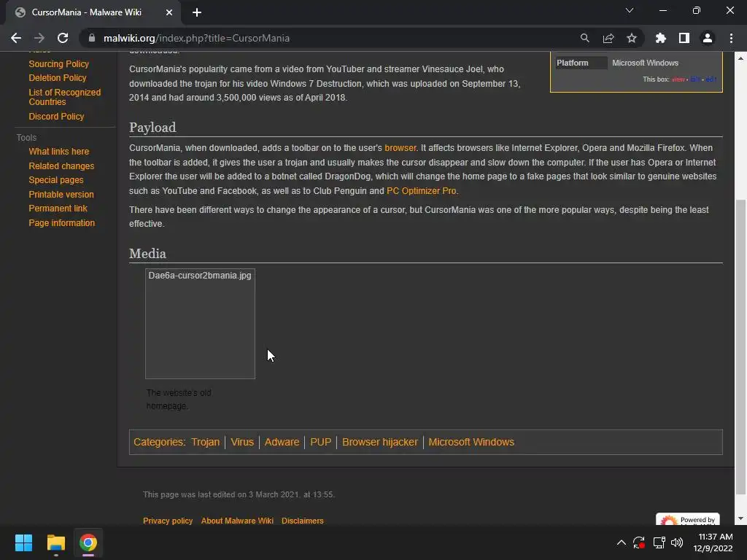Open the What links here tool

58,152
